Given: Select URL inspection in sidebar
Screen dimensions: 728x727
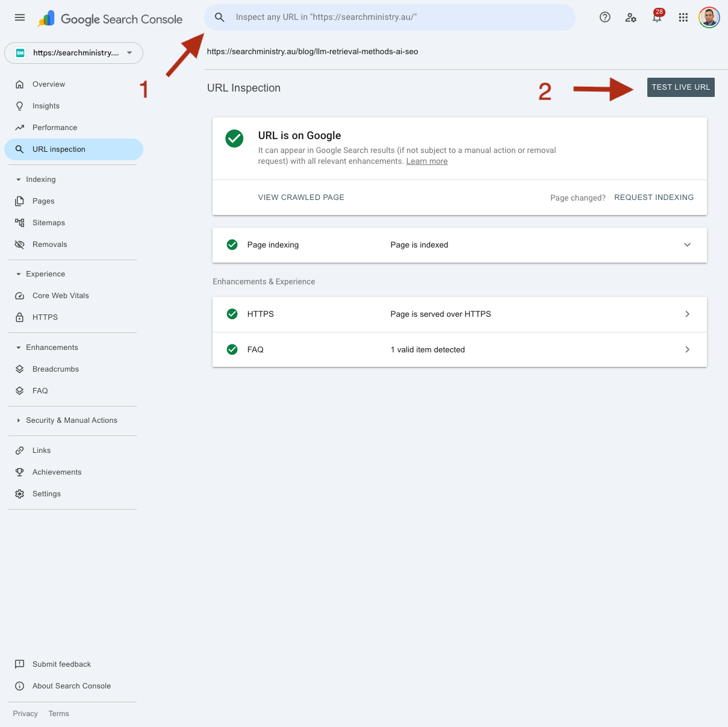Looking at the screenshot, I should tap(73, 149).
